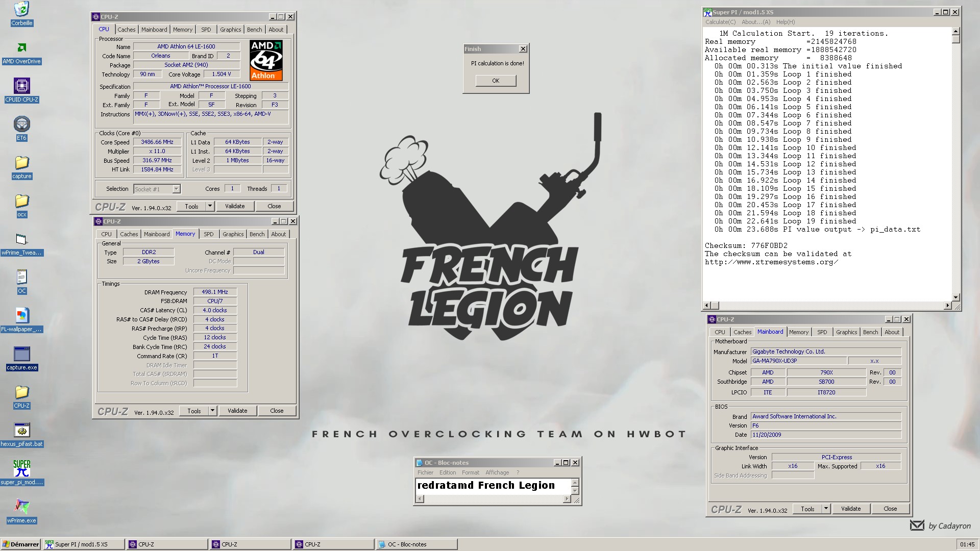
Task: Open the wPrime_Tweaker desktop icon
Action: pos(21,239)
